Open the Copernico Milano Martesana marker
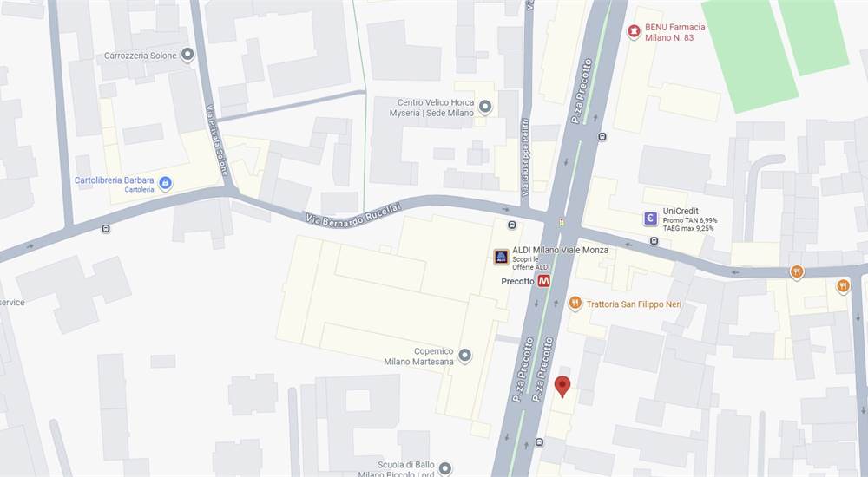This screenshot has width=868, height=477. tap(465, 356)
